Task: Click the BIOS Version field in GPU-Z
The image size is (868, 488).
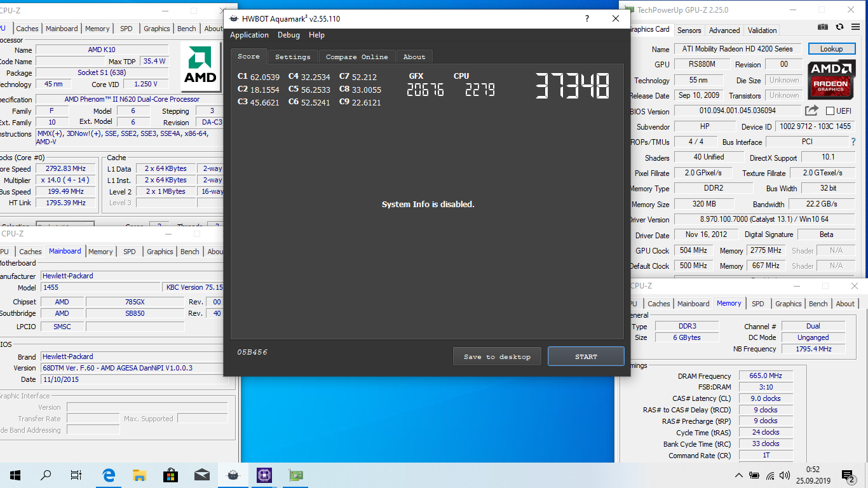Action: tap(738, 111)
